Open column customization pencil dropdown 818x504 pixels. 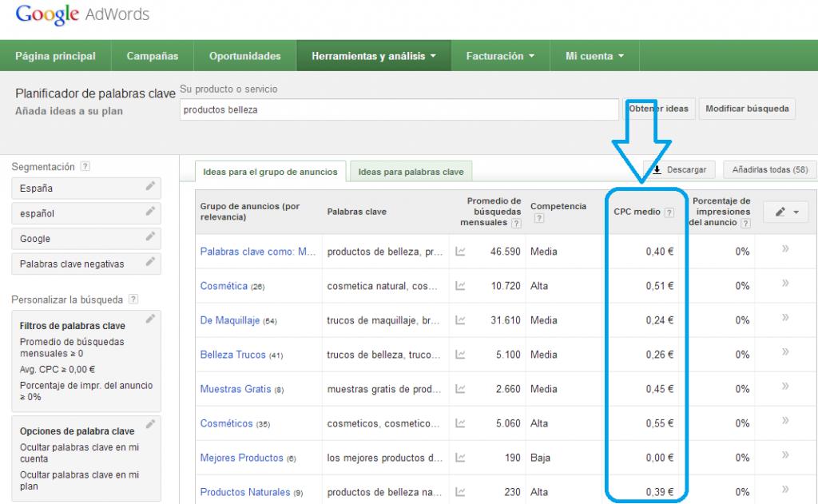(x=786, y=212)
